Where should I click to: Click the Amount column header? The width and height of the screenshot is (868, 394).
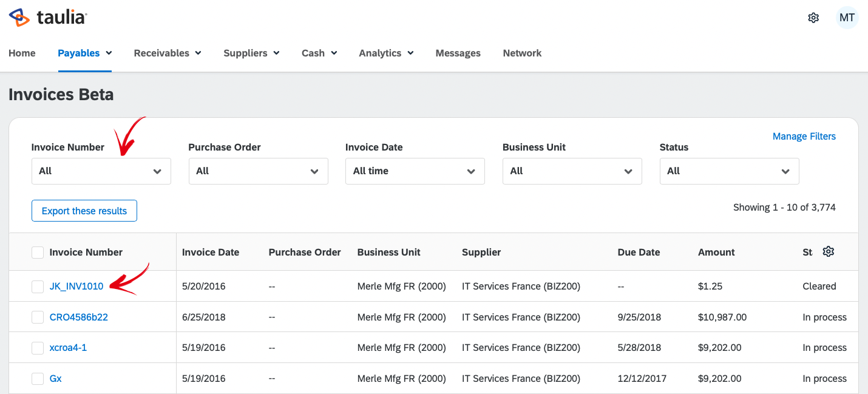716,252
